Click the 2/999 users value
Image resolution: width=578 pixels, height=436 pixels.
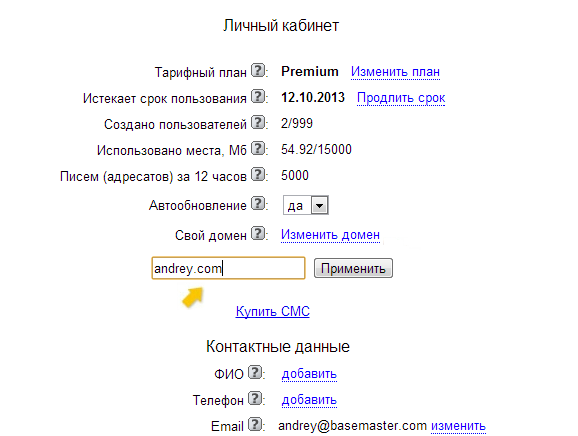click(x=297, y=123)
